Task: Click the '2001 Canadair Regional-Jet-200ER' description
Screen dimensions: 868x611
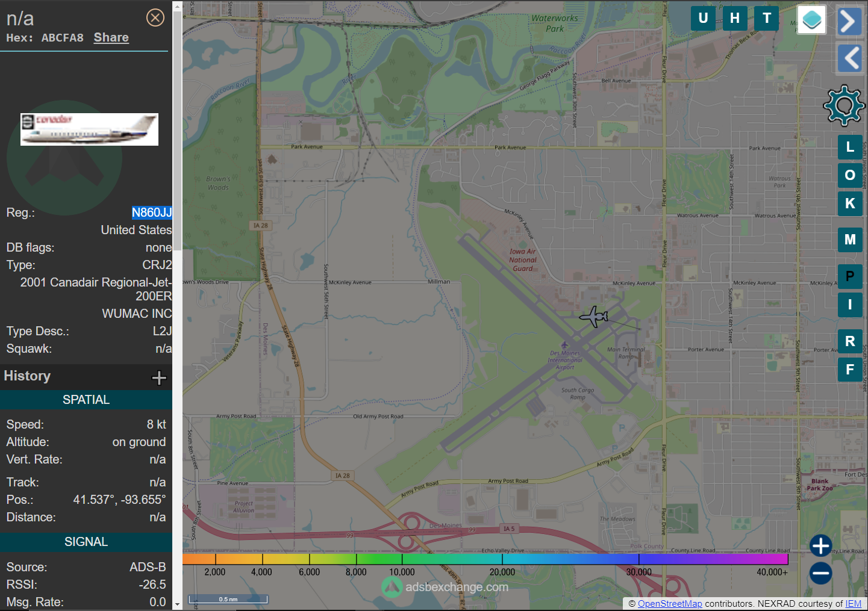Action: coord(96,289)
